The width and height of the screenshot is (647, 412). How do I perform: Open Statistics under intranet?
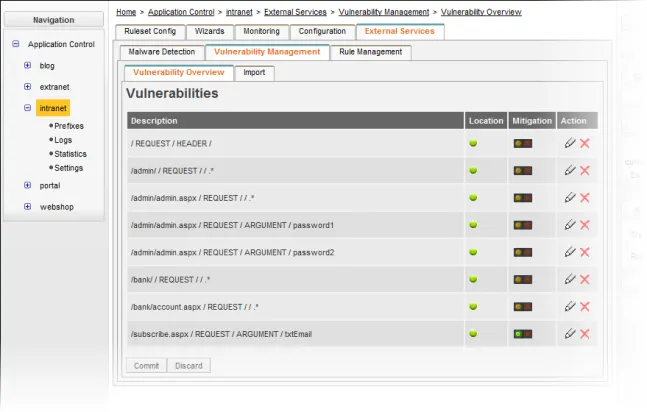point(71,154)
